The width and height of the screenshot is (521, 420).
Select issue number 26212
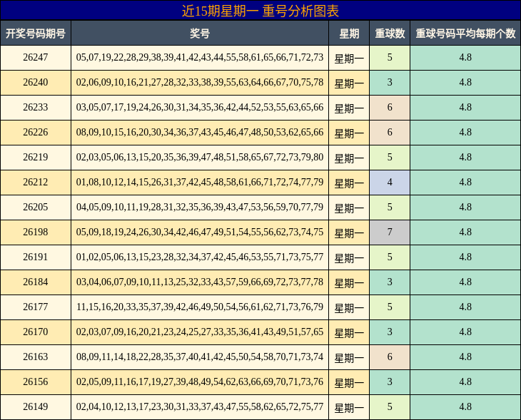36,183
